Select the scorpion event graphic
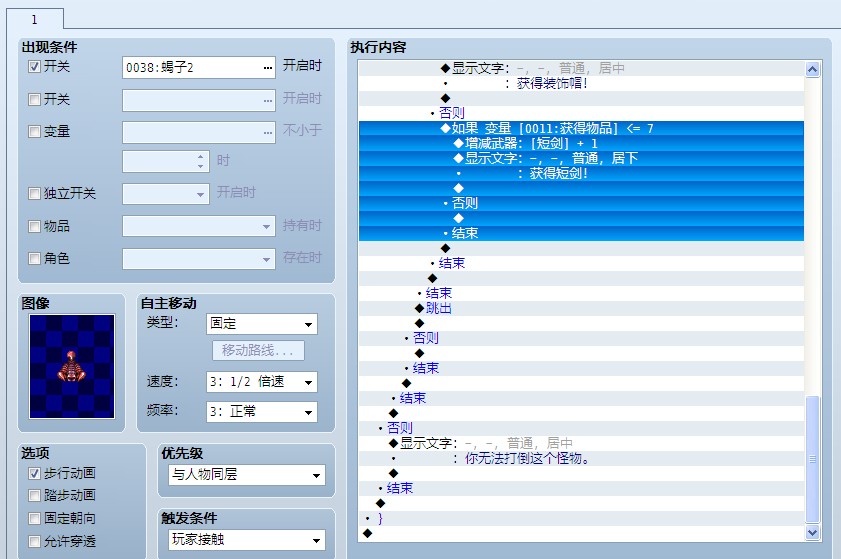The image size is (841, 559). pyautogui.click(x=72, y=366)
